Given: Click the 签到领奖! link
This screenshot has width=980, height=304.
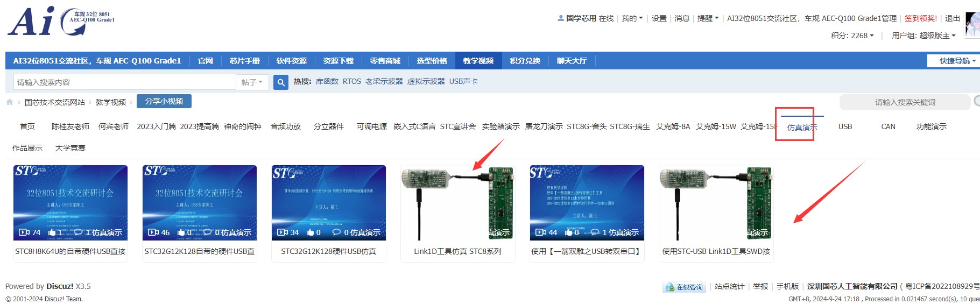Looking at the screenshot, I should [920, 18].
